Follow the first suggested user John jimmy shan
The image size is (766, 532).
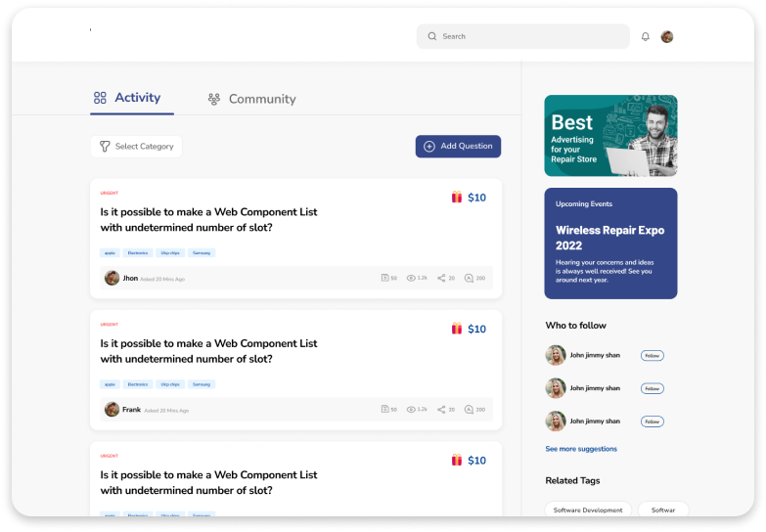652,356
